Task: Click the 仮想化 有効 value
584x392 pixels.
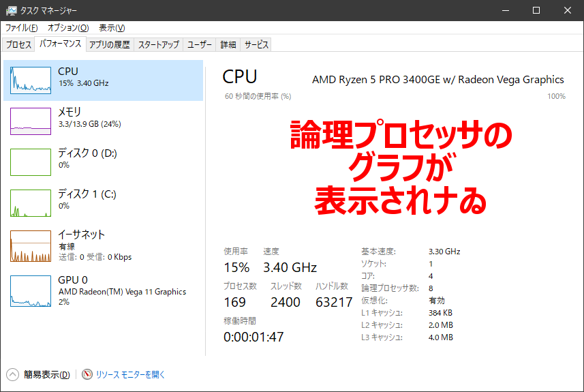Action: pos(437,301)
